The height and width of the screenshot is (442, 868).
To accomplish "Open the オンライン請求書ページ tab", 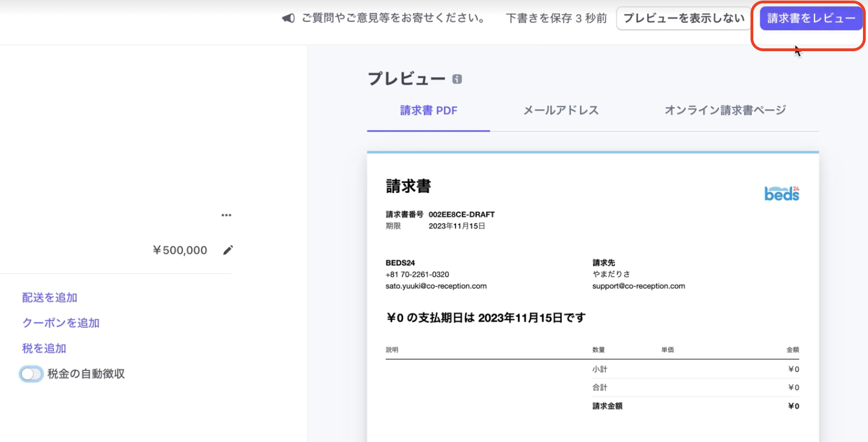I will 725,111.
